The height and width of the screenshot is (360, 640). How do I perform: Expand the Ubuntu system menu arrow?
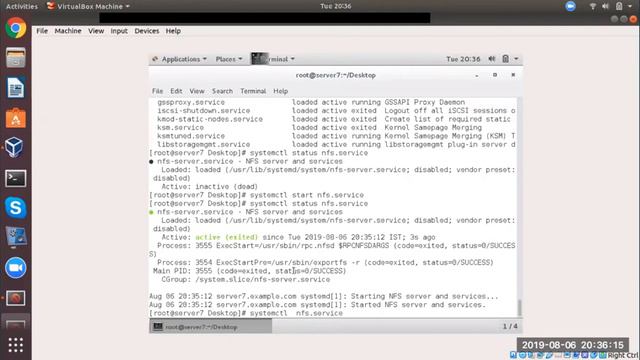pos(630,6)
